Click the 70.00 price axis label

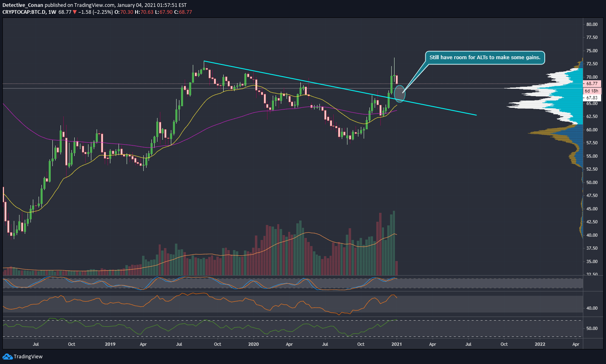click(592, 77)
